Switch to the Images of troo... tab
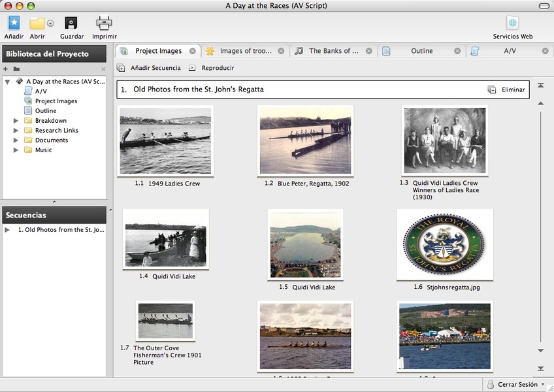Image resolution: width=554 pixels, height=392 pixels. point(246,51)
